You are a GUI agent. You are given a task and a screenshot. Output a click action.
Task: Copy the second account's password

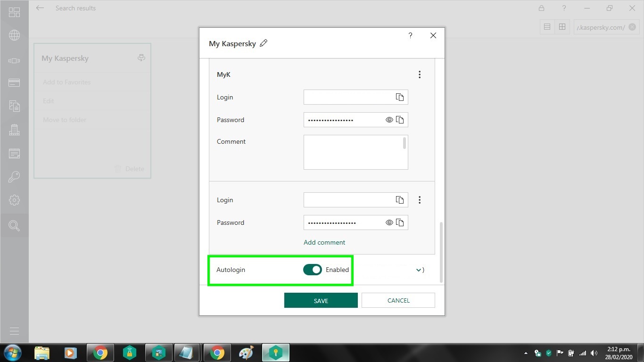[x=400, y=222]
